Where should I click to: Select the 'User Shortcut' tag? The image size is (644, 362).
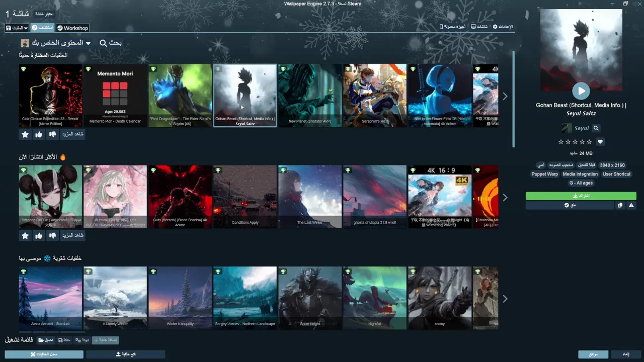pyautogui.click(x=616, y=174)
